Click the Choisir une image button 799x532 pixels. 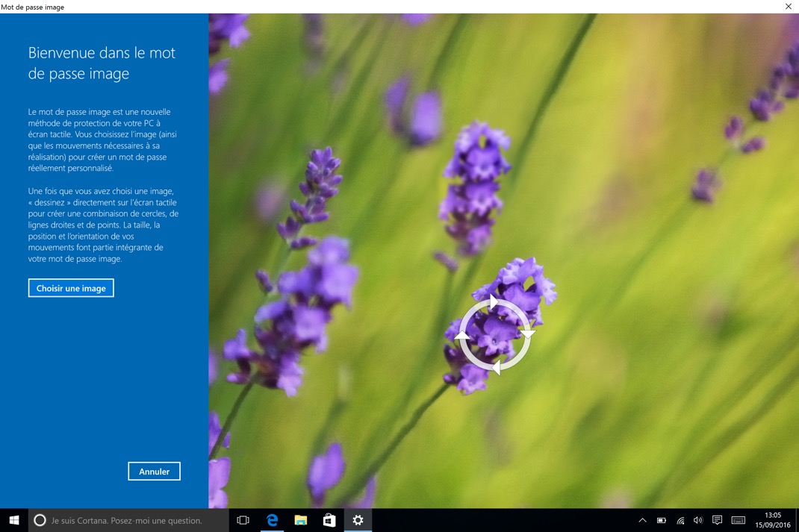pos(71,287)
